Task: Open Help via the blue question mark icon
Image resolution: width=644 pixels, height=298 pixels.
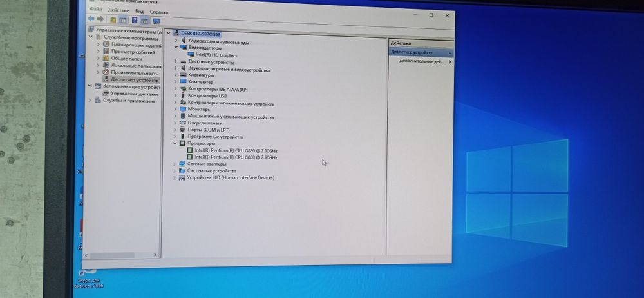Action: 135,20
